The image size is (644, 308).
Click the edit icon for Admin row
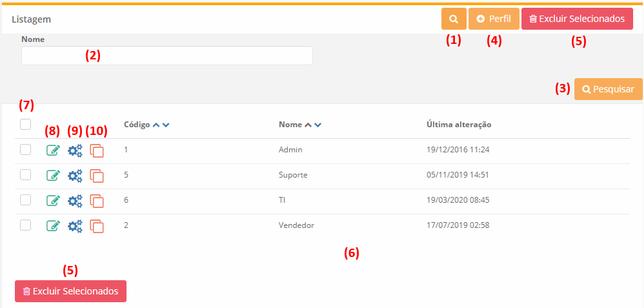pyautogui.click(x=53, y=150)
